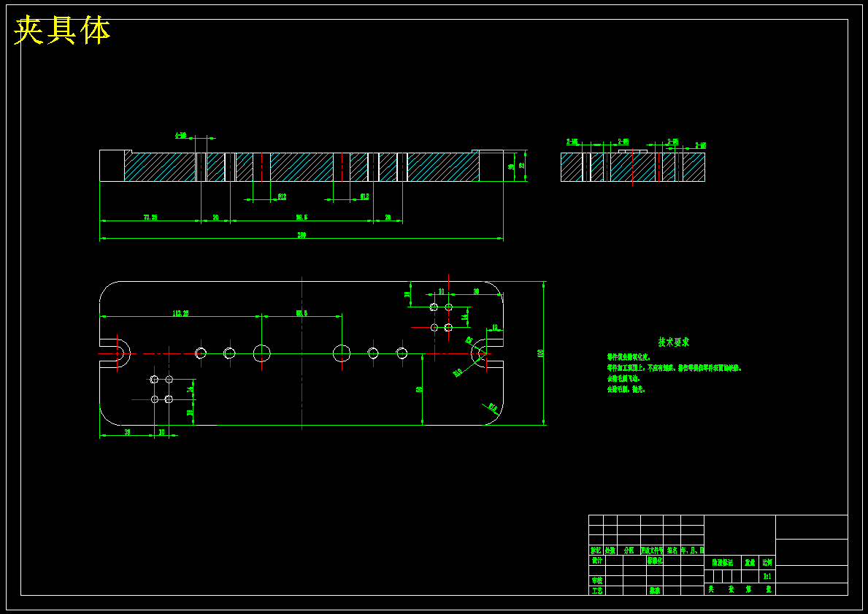Image resolution: width=868 pixels, height=614 pixels.
Task: Click the 签名 column header
Action: [672, 550]
